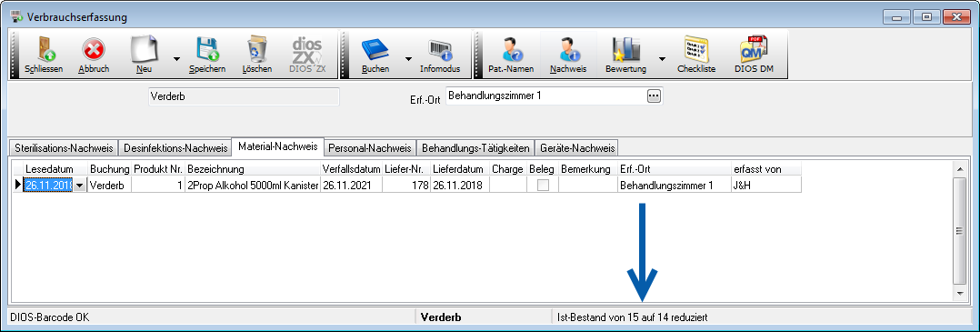Switch to Desinfektions-Nachweis tab

[x=175, y=148]
